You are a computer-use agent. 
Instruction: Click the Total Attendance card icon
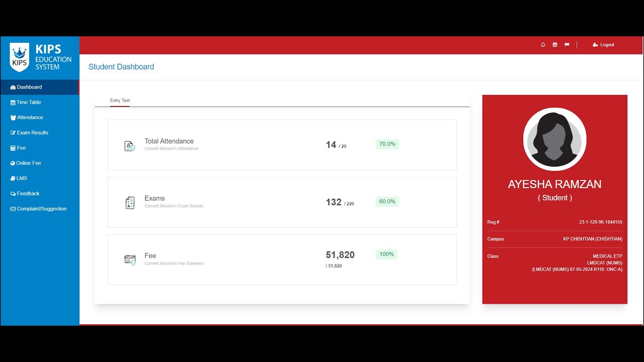click(x=130, y=146)
